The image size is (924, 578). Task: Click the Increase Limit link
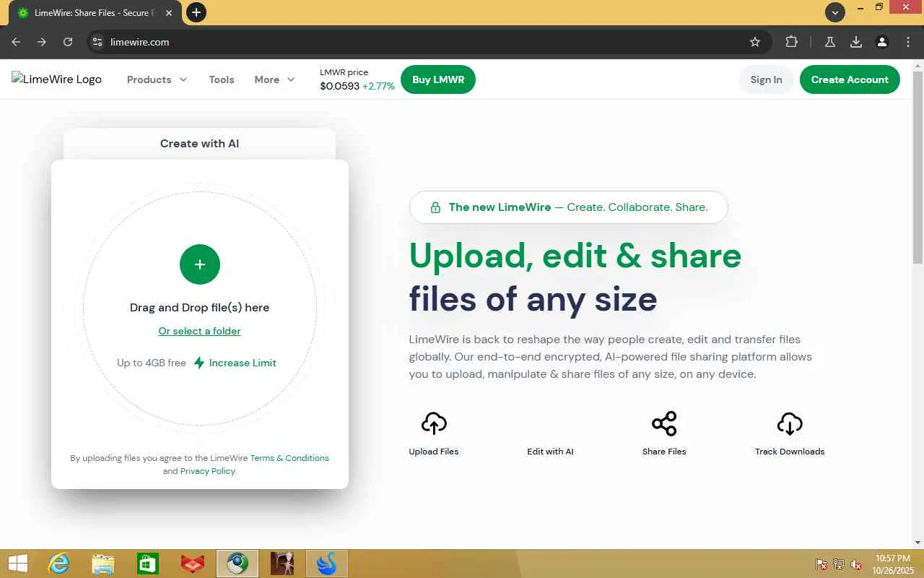[x=243, y=363]
